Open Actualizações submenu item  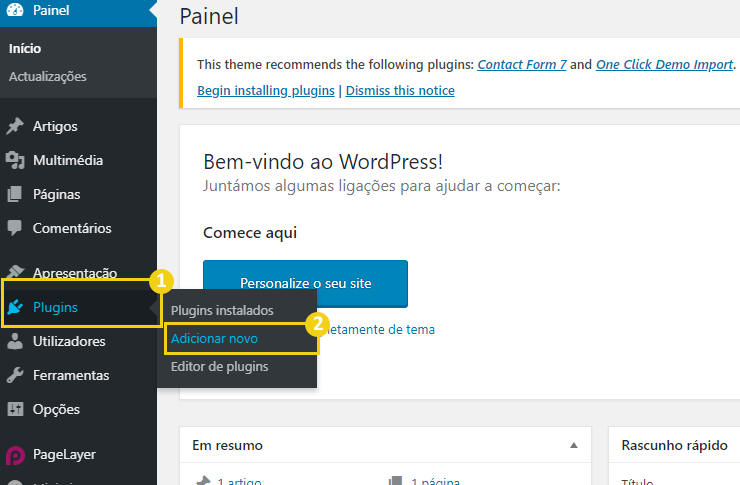click(x=48, y=76)
